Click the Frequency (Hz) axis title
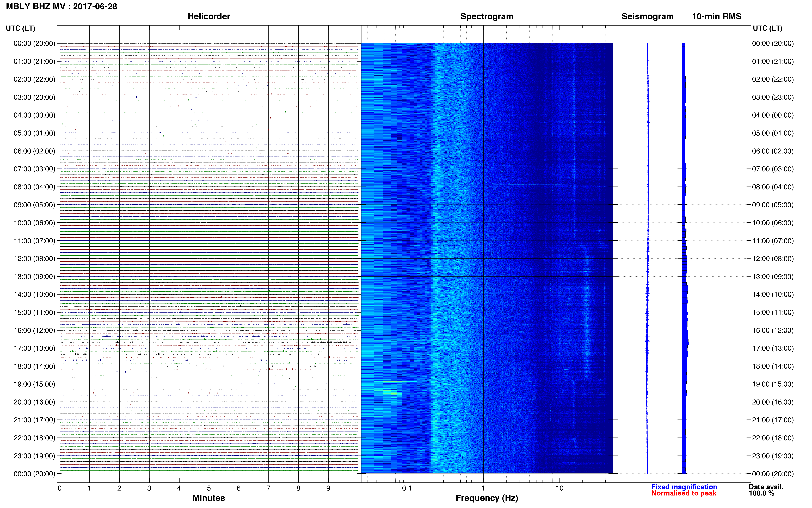812x508 pixels. point(487,498)
